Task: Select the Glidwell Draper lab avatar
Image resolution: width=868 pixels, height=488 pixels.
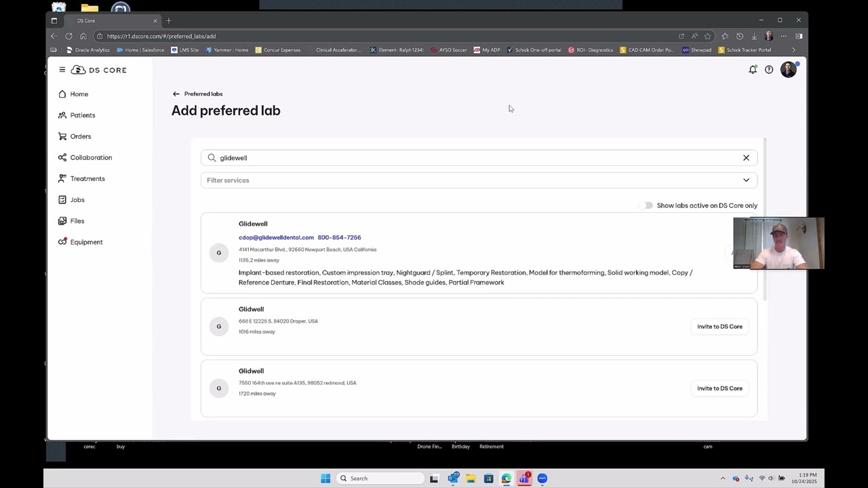Action: click(x=218, y=327)
